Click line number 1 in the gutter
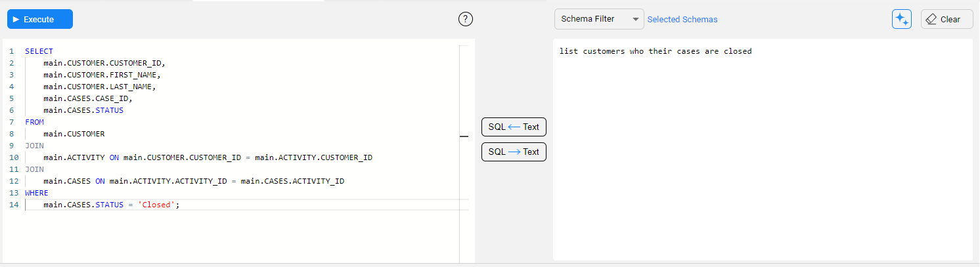Viewport: 980px width, 267px height. [11, 51]
